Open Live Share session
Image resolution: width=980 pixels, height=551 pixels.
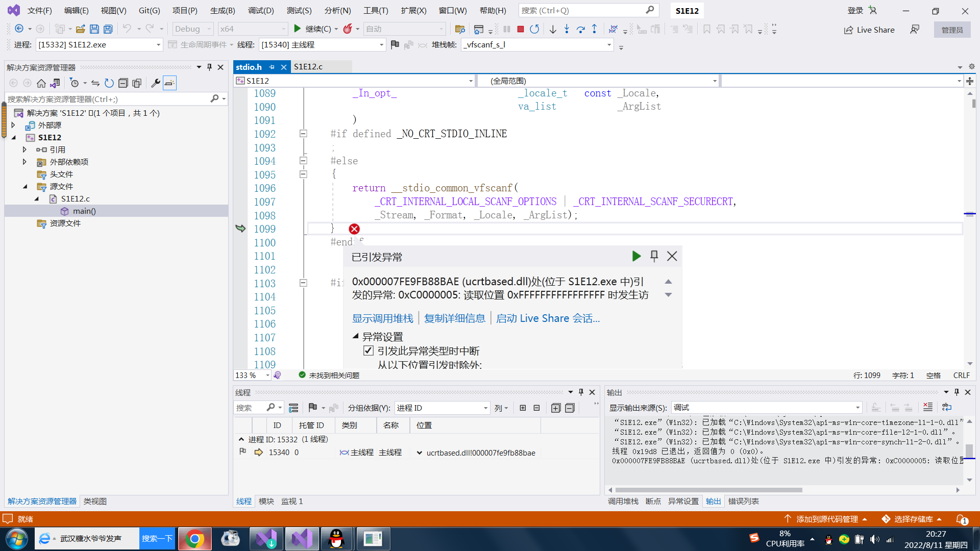click(869, 30)
